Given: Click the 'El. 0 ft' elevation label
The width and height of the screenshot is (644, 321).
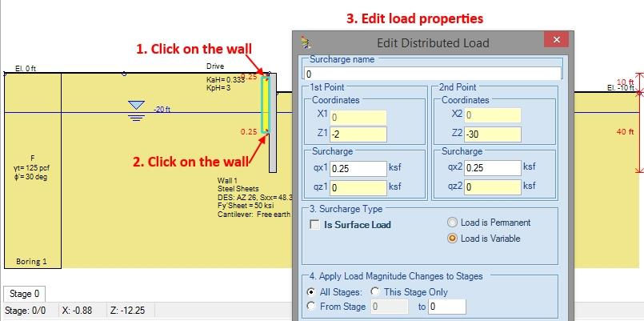Looking at the screenshot, I should pyautogui.click(x=26, y=69).
